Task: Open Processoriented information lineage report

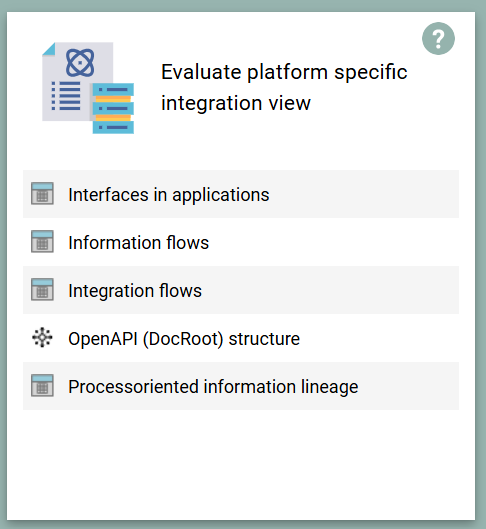Action: click(213, 386)
